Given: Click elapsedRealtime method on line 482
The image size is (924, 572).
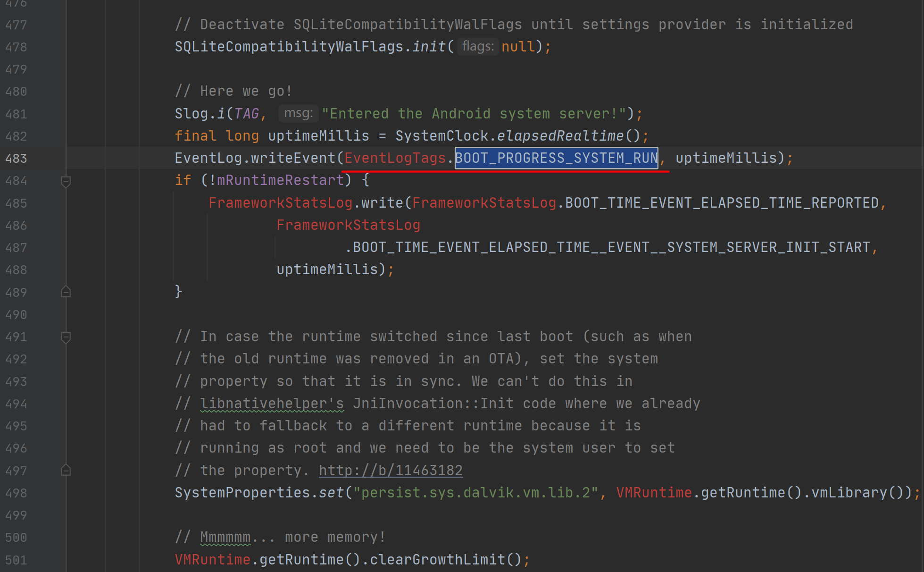Looking at the screenshot, I should (x=560, y=136).
